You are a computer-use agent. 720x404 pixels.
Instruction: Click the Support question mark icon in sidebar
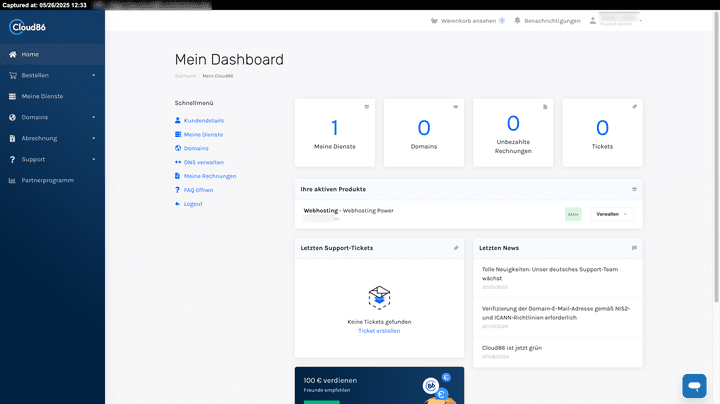[12, 159]
